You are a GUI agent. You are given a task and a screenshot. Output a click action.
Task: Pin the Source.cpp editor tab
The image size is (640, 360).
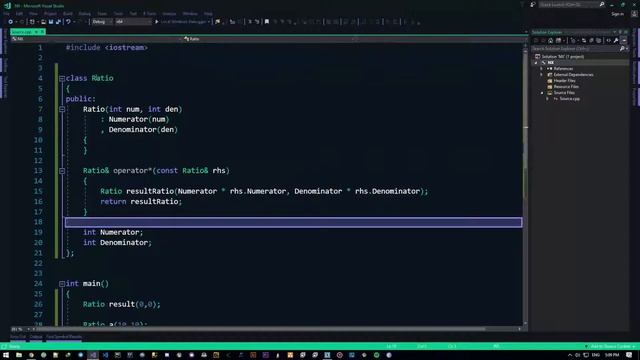click(36, 32)
